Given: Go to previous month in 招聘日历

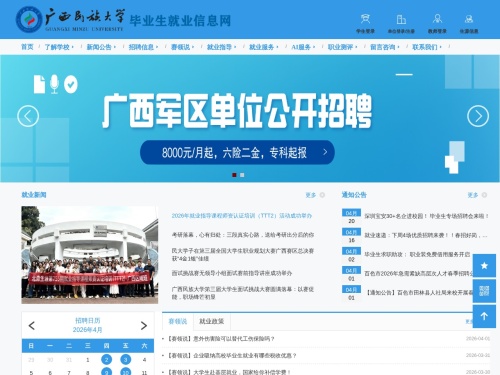Looking at the screenshot, I should (32, 326).
